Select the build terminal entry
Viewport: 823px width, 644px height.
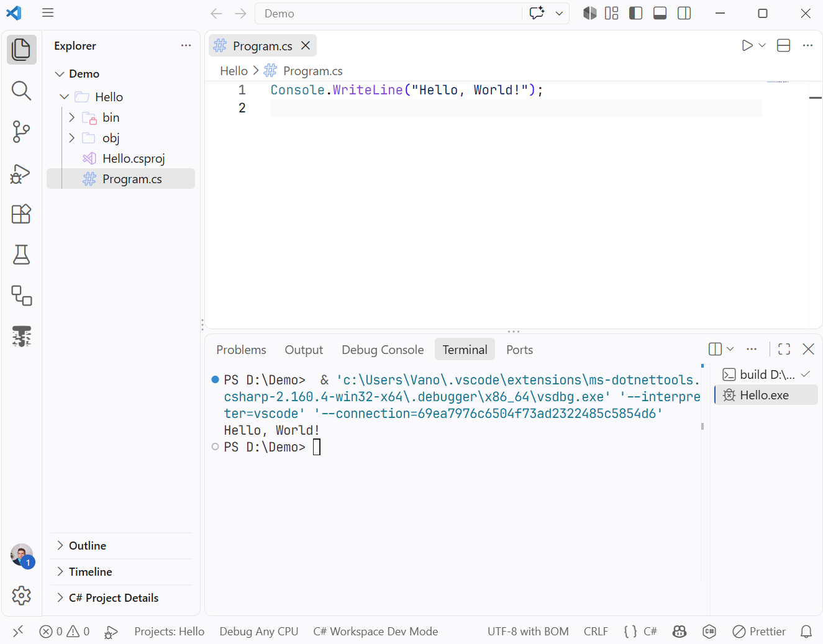(x=766, y=374)
